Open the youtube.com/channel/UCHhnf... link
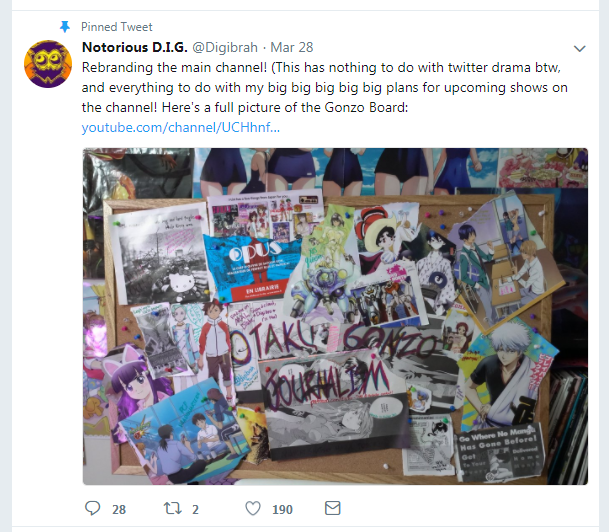The height and width of the screenshot is (532, 609). (181, 127)
